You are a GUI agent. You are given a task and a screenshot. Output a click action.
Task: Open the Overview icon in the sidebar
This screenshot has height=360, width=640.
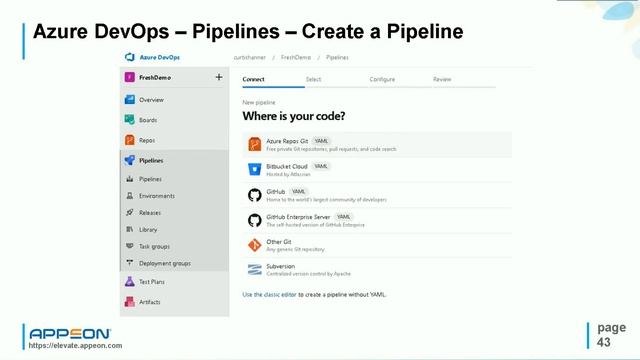[130, 100]
